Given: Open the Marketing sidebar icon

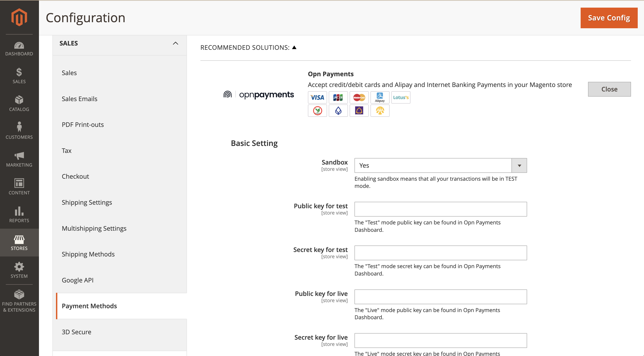Looking at the screenshot, I should [x=19, y=159].
